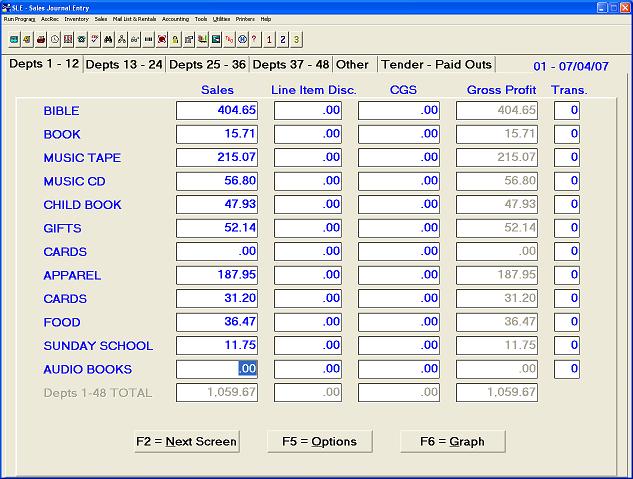Image resolution: width=633 pixels, height=479 pixels.
Task: Open the AccRec menu
Action: click(x=50, y=19)
